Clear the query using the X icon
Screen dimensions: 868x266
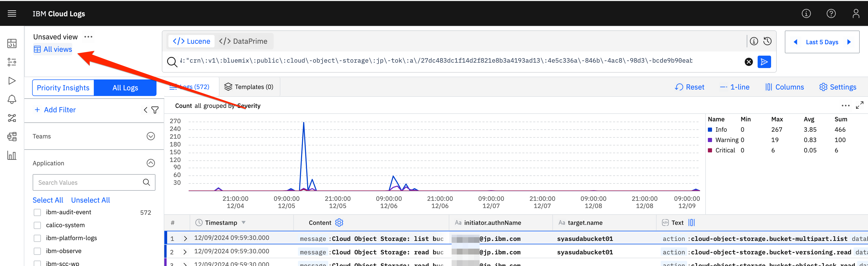pyautogui.click(x=749, y=62)
